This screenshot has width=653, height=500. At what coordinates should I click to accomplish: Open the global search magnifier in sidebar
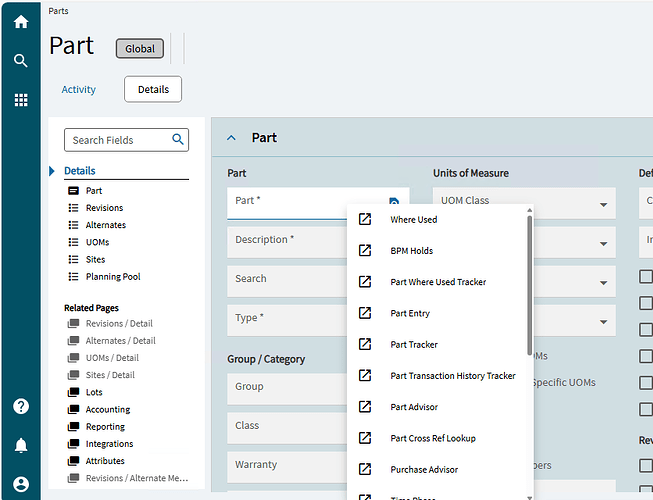point(21,61)
